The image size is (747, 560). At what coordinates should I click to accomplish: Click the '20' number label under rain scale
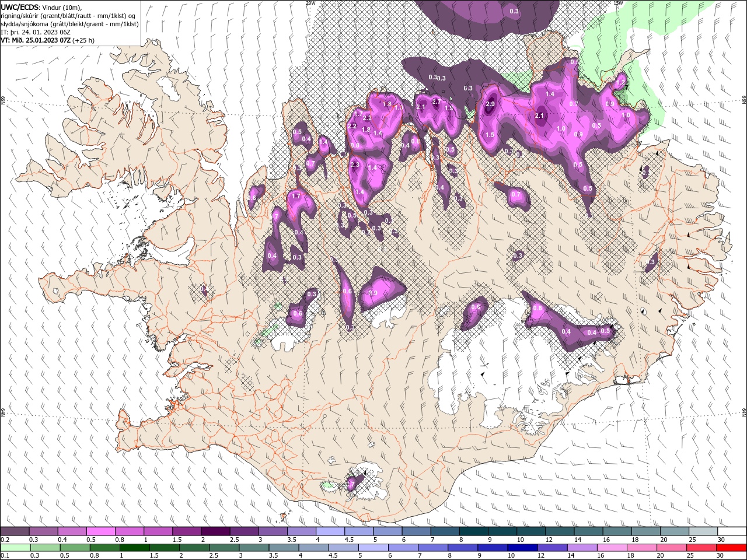pyautogui.click(x=660, y=555)
